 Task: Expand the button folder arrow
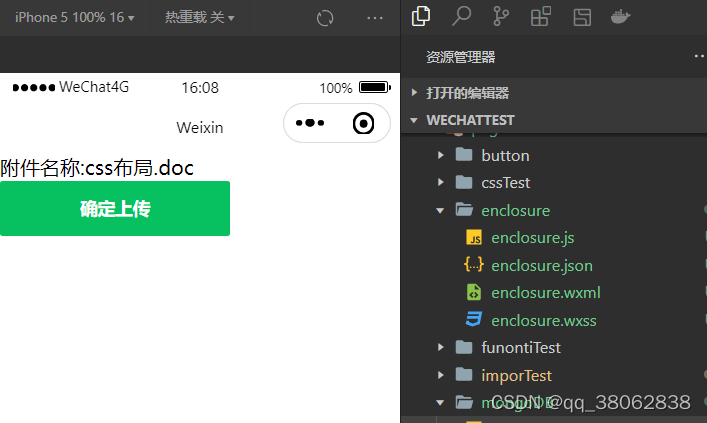click(x=441, y=155)
